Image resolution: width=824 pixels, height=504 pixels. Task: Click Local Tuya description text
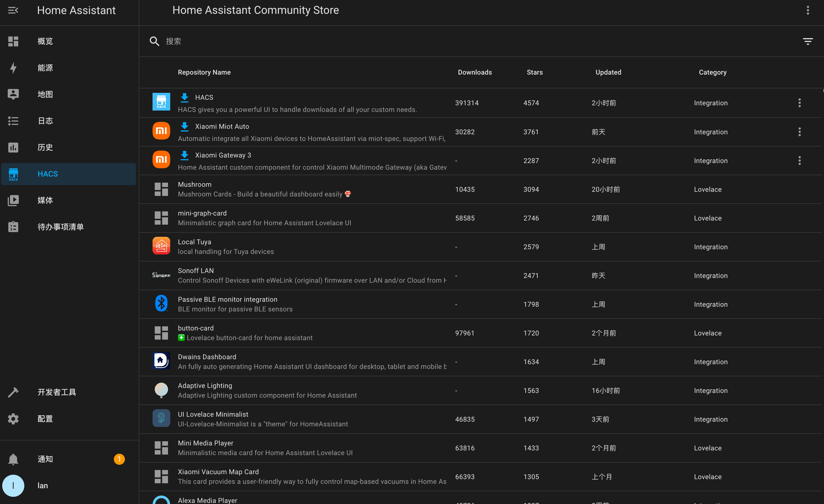coord(226,251)
